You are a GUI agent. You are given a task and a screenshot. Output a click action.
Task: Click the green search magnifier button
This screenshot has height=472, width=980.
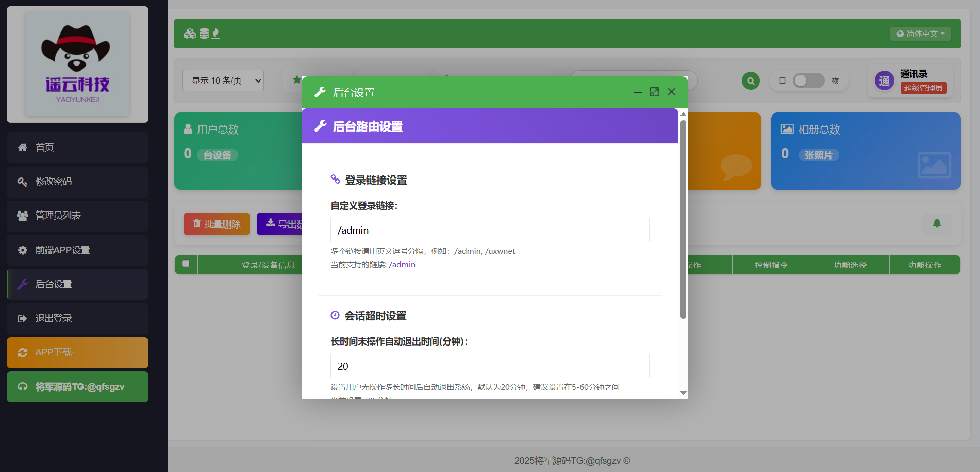[x=751, y=81]
